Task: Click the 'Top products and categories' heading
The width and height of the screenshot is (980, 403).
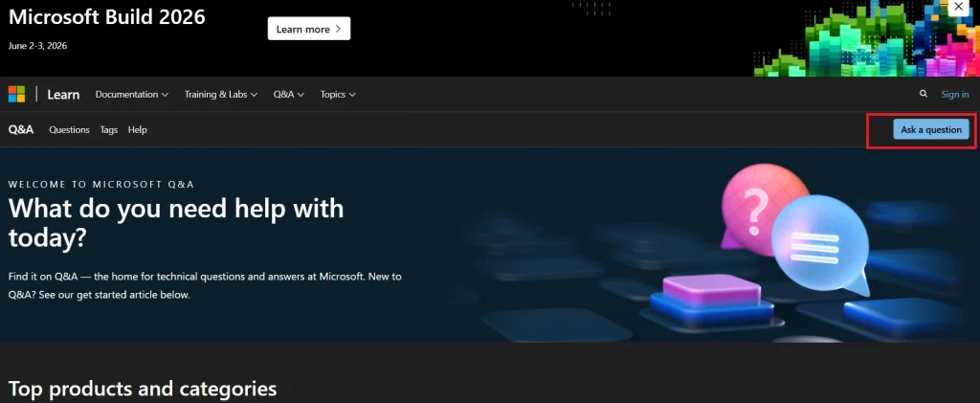Action: (x=143, y=389)
